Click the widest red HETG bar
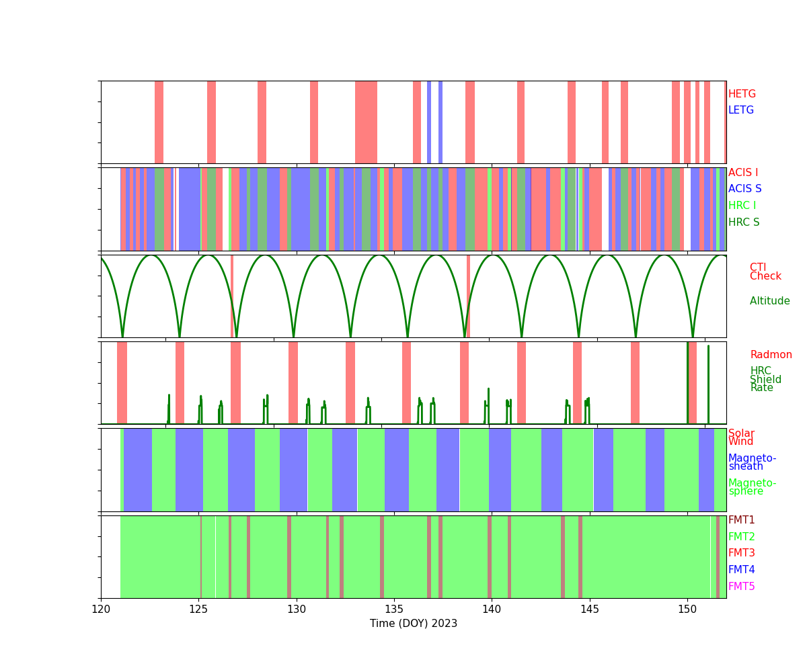 tap(366, 122)
